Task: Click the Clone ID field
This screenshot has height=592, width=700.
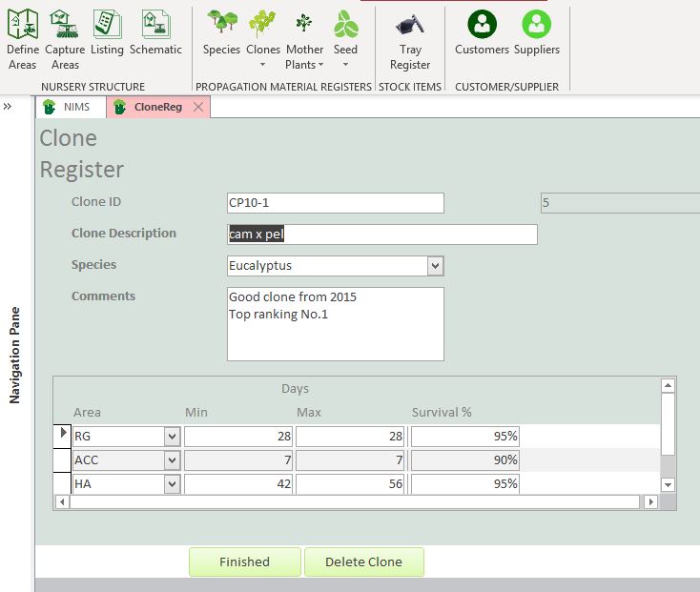Action: (x=335, y=203)
